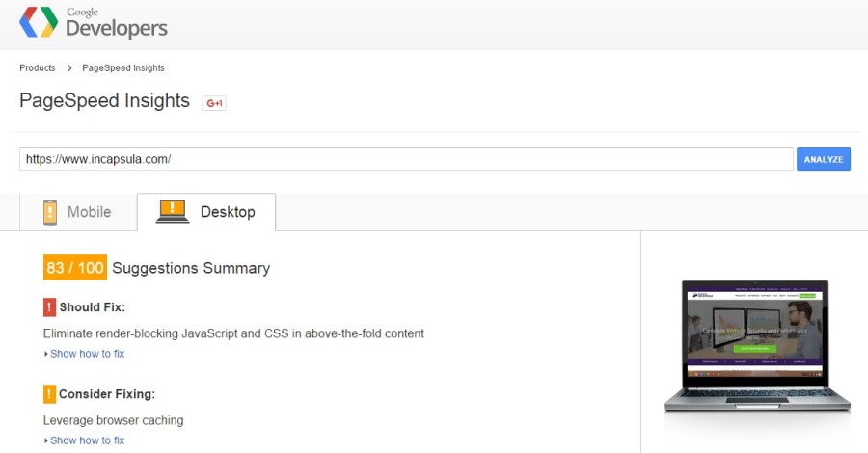Click the 'Consider Fixing:' label

pos(107,394)
